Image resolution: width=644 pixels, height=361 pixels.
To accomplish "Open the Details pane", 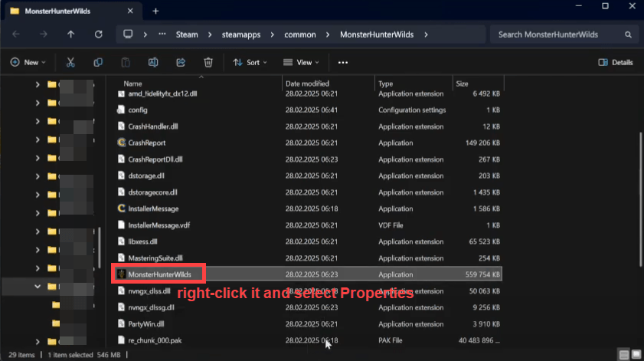I will (616, 62).
